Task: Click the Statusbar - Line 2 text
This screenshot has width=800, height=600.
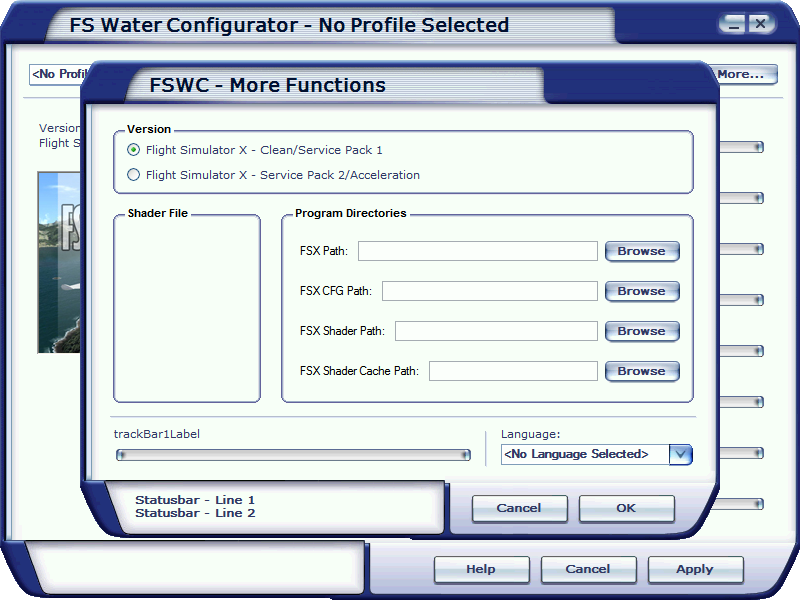Action: [195, 513]
